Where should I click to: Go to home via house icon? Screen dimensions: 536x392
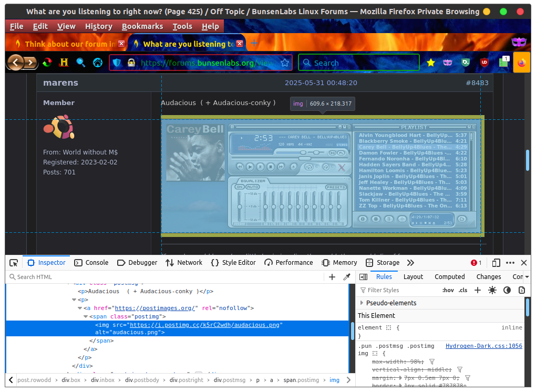click(x=98, y=63)
